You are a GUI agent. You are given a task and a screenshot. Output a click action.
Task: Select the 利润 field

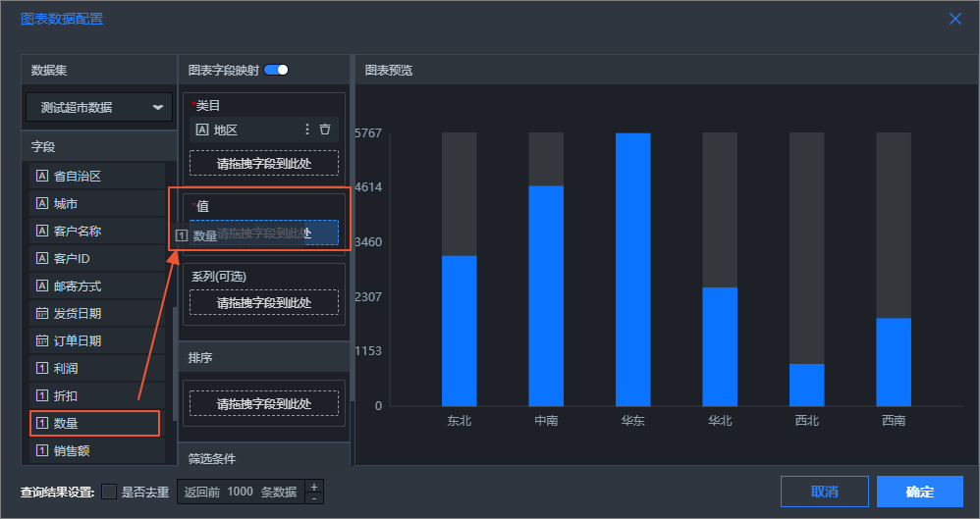pos(97,369)
